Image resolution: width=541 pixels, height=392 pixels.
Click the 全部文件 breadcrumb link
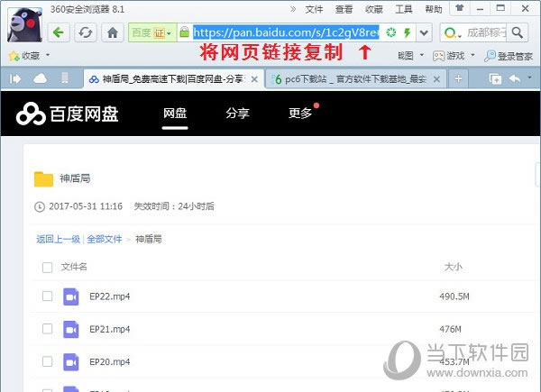105,239
